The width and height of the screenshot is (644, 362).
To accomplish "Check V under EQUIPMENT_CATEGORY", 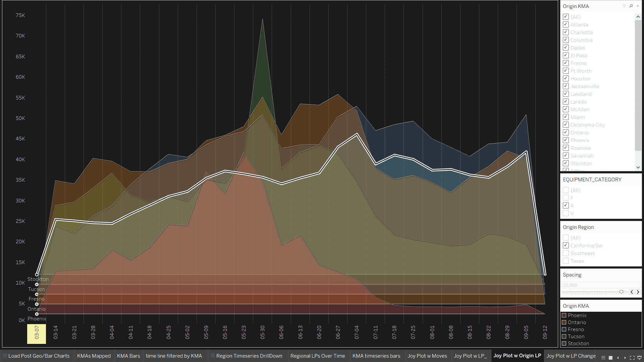I will pyautogui.click(x=566, y=213).
